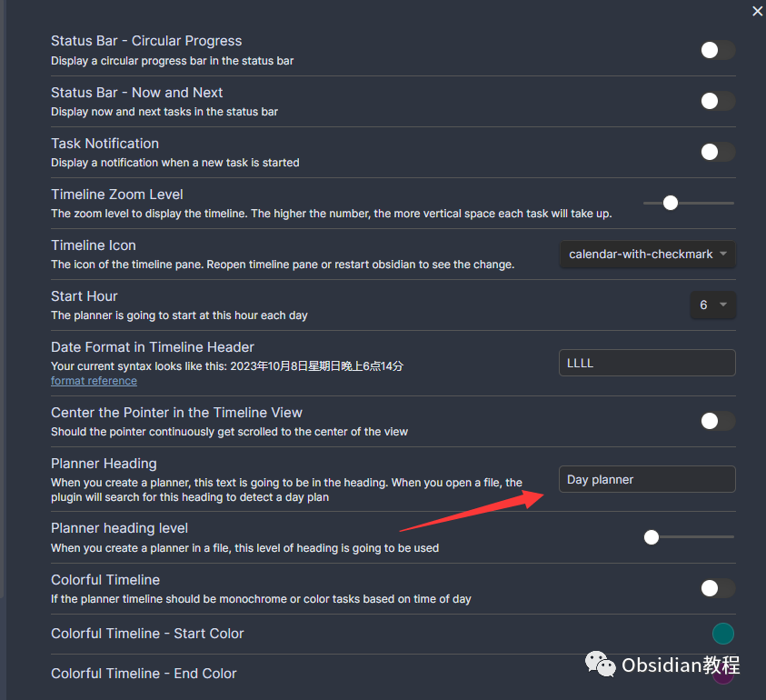The height and width of the screenshot is (700, 766).
Task: Click the WeChat logo icon in watermark
Action: [x=600, y=664]
